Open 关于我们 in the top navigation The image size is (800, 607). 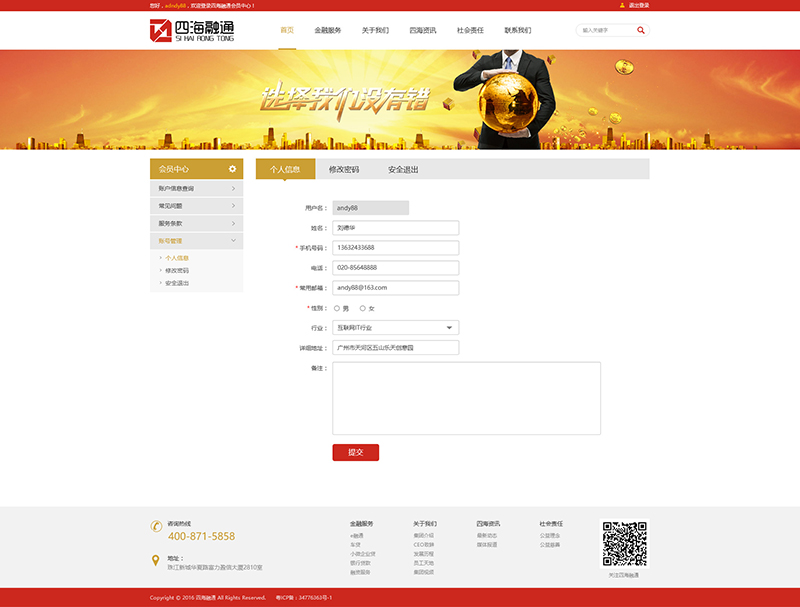(375, 31)
